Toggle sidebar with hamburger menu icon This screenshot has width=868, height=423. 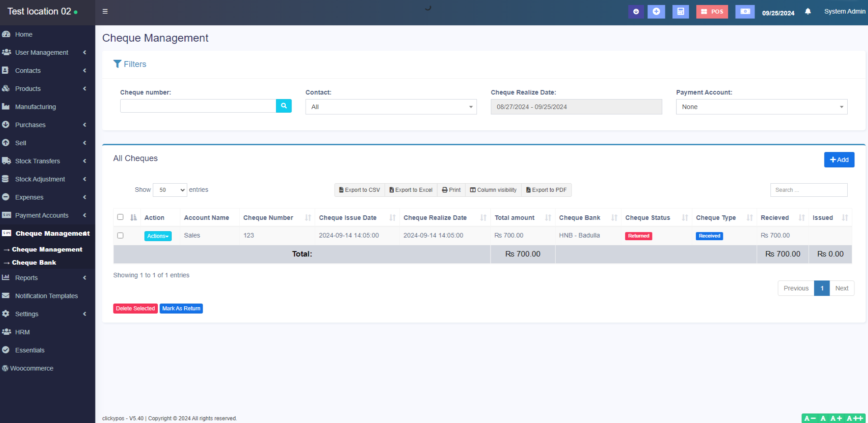coord(105,12)
